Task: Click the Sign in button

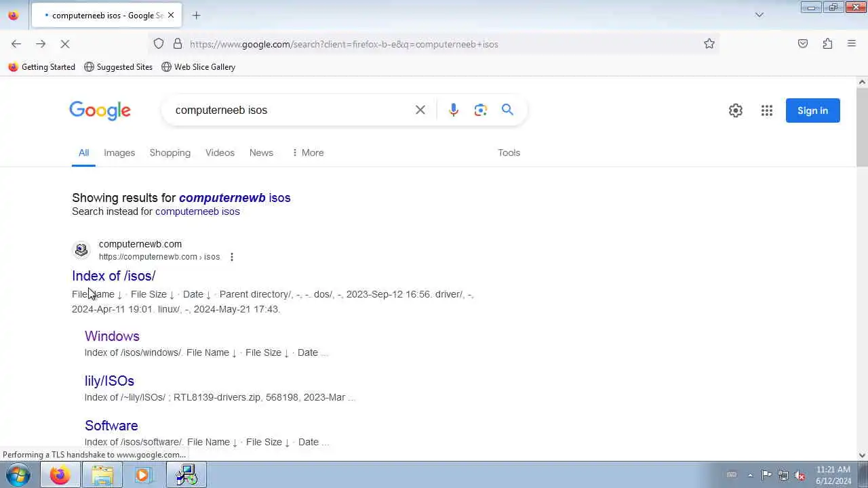Action: click(x=812, y=110)
